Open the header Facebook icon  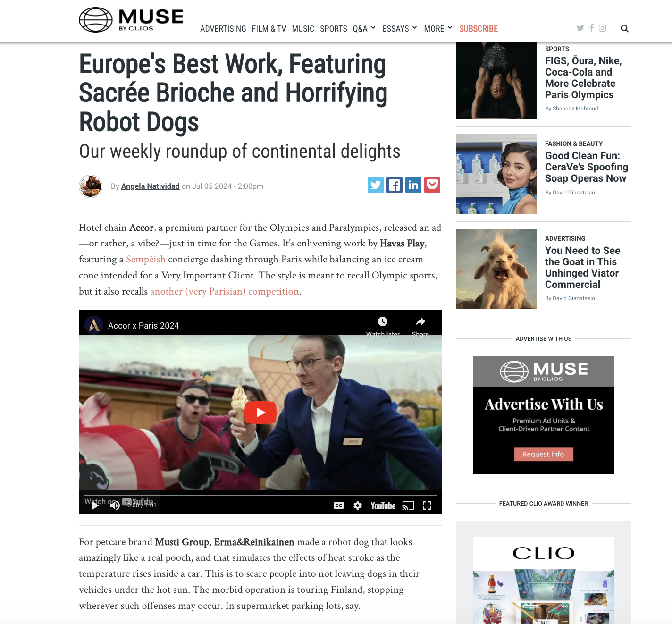591,28
